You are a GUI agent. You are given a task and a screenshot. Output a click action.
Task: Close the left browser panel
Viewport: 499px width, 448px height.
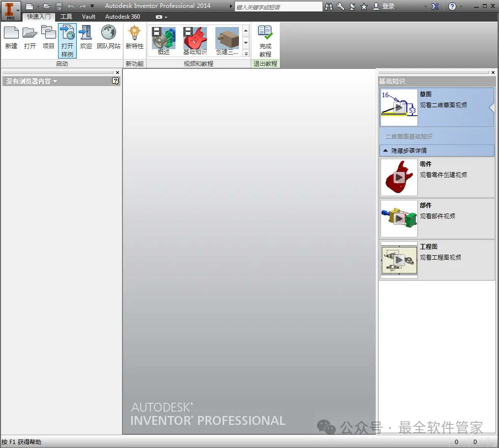pyautogui.click(x=117, y=73)
